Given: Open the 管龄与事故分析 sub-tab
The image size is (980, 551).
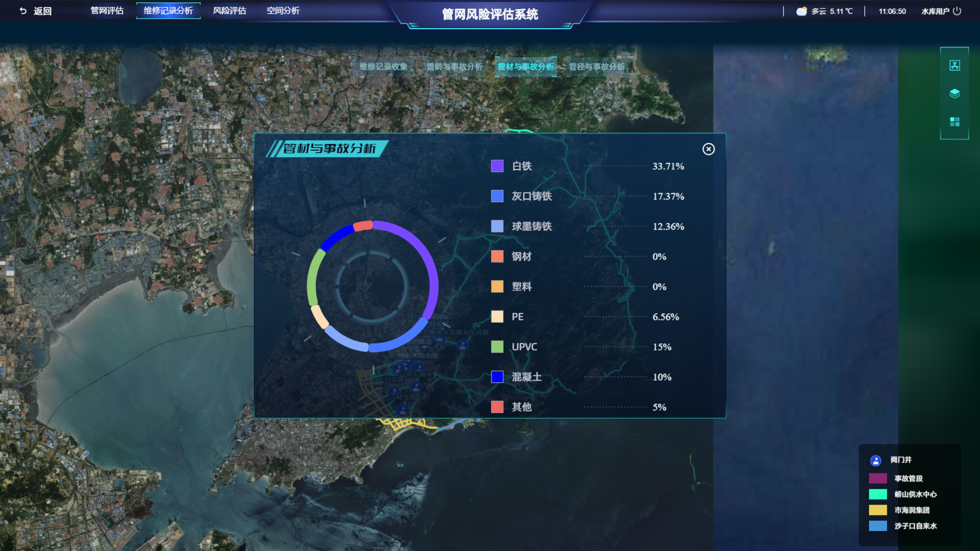Looking at the screenshot, I should (x=455, y=67).
